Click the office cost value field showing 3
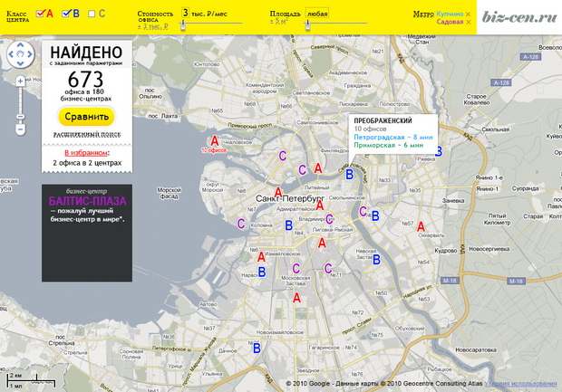This screenshot has width=562, height=392. coord(185,13)
